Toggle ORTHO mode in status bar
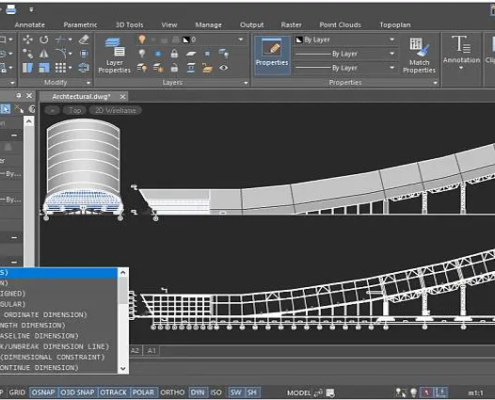 pyautogui.click(x=172, y=392)
